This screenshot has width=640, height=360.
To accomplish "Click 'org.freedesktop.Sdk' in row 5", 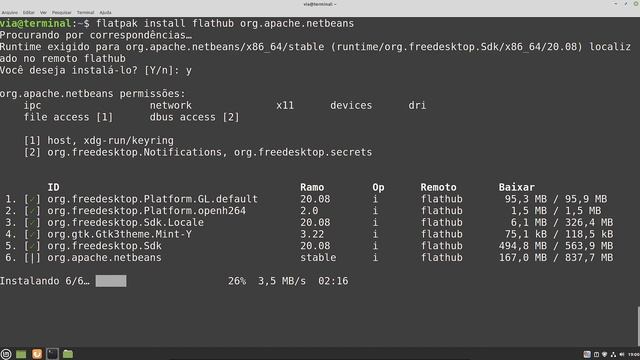I will 104,246.
